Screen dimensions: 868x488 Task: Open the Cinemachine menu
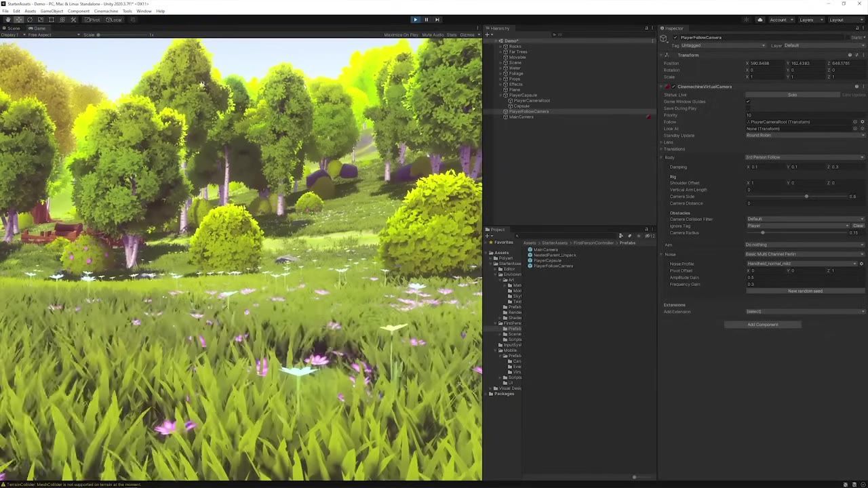pyautogui.click(x=106, y=12)
